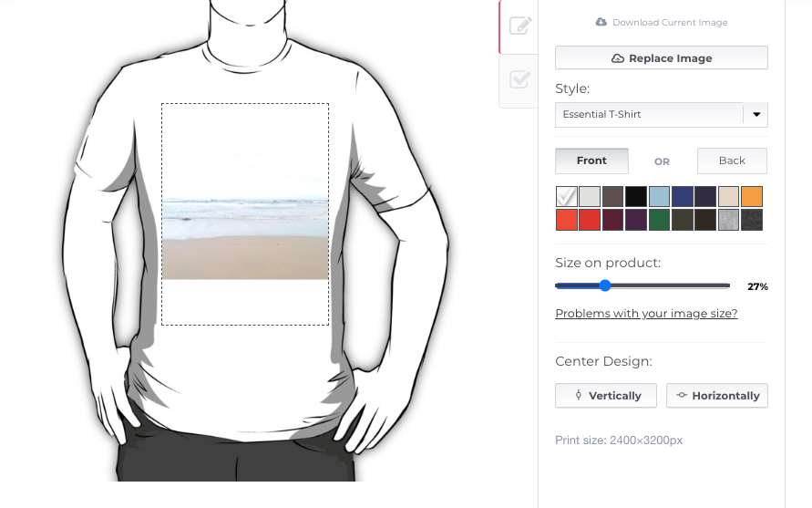Pick the heather grey textured swatch
812x508 pixels.
click(x=728, y=220)
